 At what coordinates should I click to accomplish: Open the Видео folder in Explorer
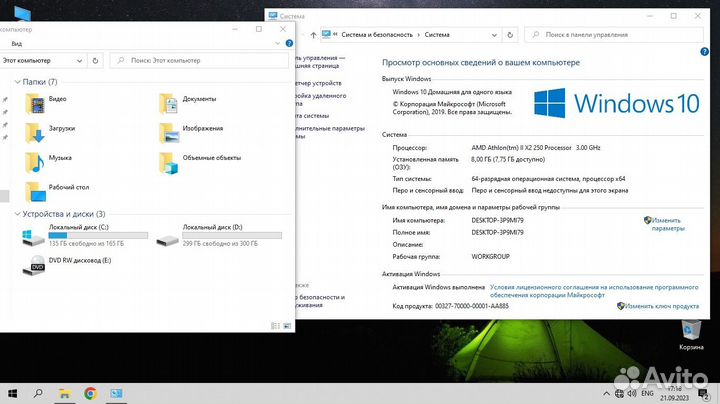pos(35,103)
